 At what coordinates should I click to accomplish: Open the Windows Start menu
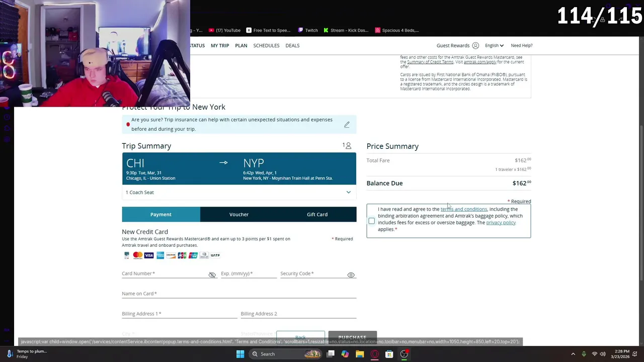[x=240, y=354]
